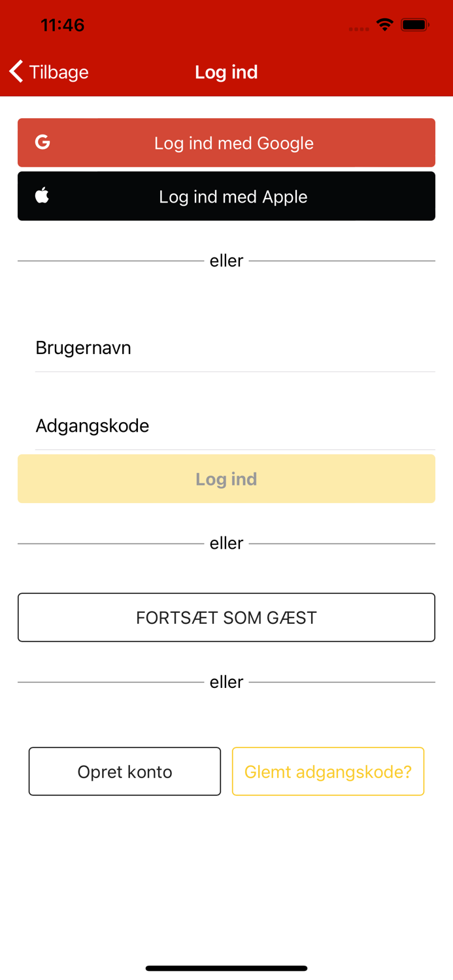Tap the back chevron arrow

pyautogui.click(x=16, y=71)
